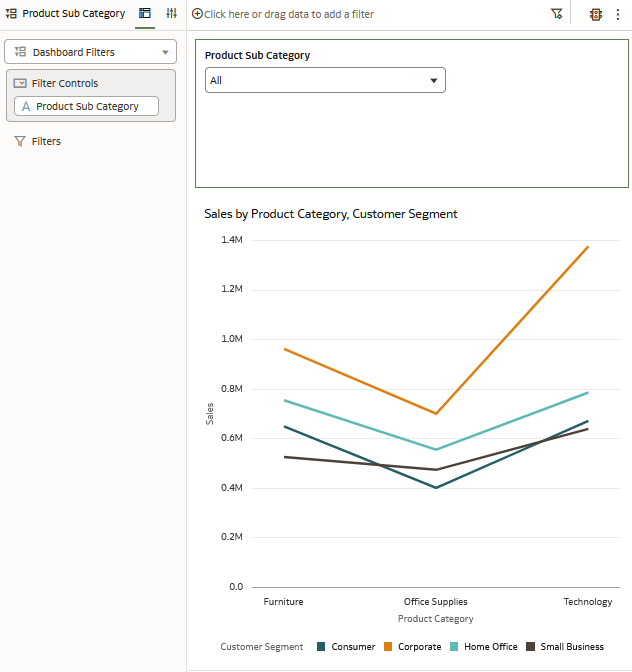Select the Product Sub Category filter chip
The image size is (632, 672).
[87, 106]
